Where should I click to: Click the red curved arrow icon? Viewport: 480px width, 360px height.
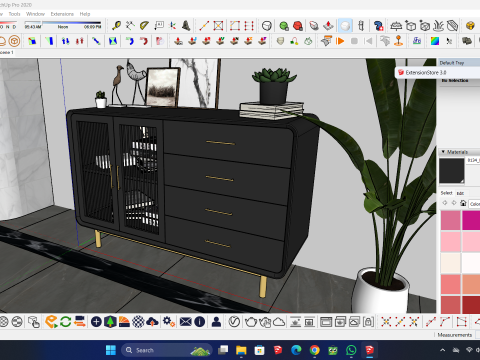(144, 41)
